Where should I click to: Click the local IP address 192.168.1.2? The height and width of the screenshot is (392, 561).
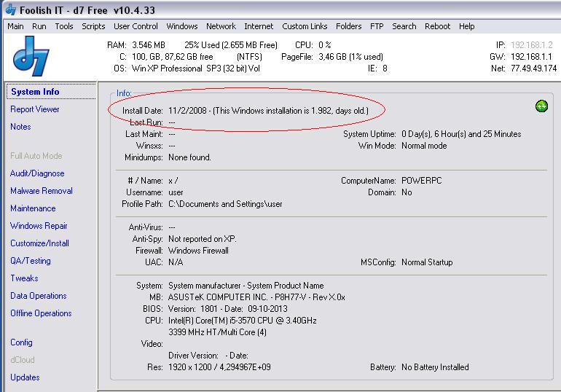tap(531, 45)
